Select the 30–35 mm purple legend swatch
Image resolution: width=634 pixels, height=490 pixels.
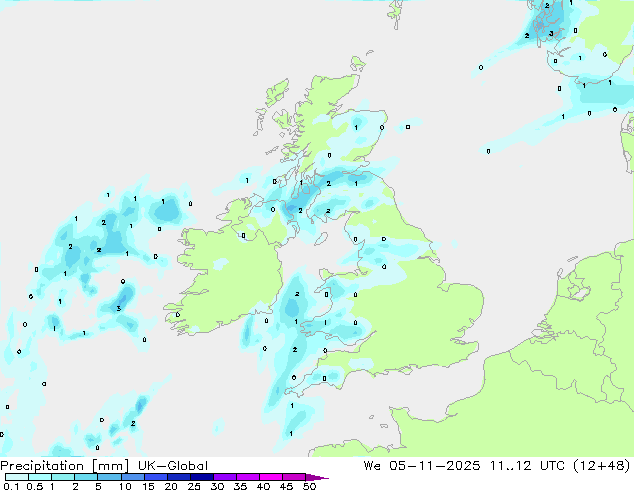(224, 477)
